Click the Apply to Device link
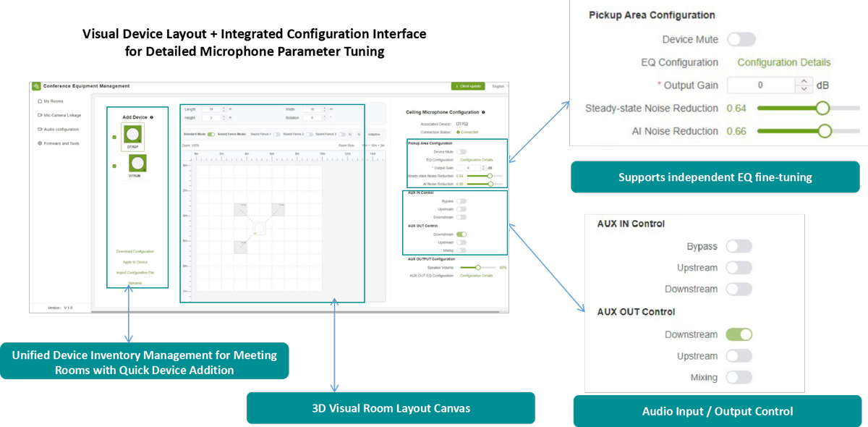This screenshot has width=868, height=427. pos(135,262)
